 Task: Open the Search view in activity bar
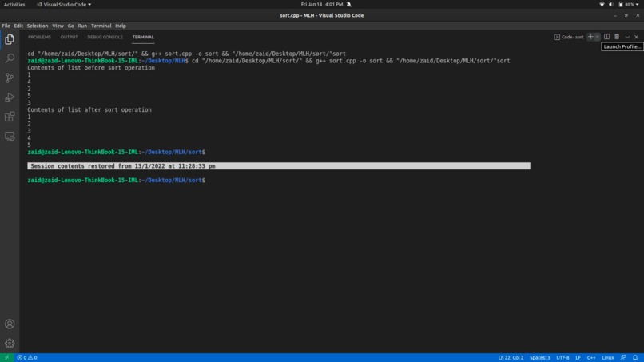10,58
